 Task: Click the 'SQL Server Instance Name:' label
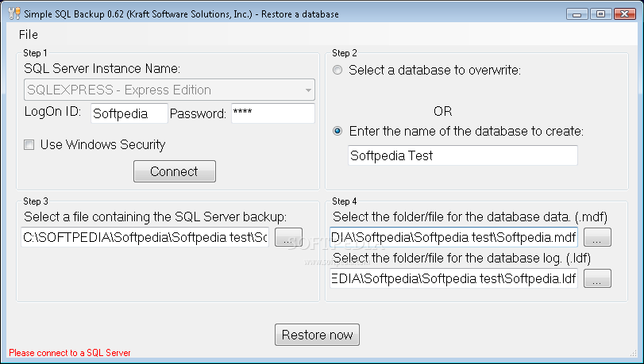[x=102, y=68]
